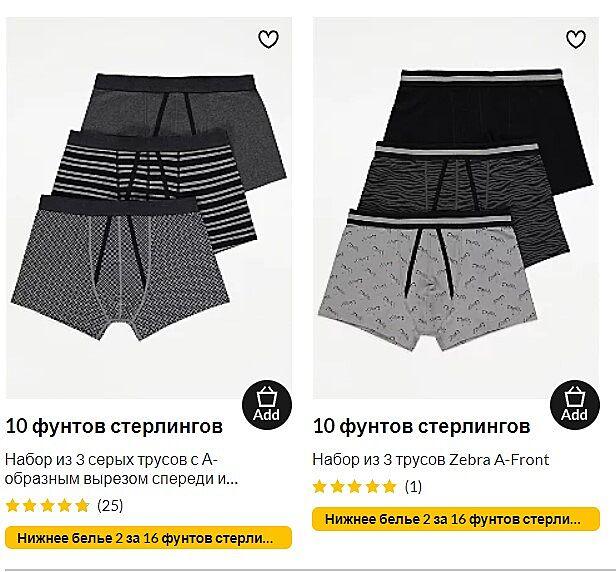The height and width of the screenshot is (572, 616).
Task: Open 'Набор из 3 трусов Zebra A-Front' title
Action: (431, 459)
